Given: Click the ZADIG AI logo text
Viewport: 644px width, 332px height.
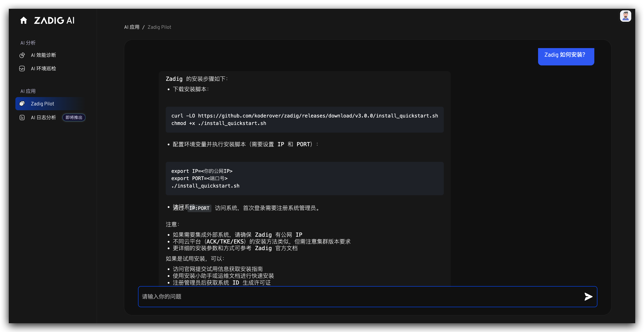Looking at the screenshot, I should coord(54,20).
